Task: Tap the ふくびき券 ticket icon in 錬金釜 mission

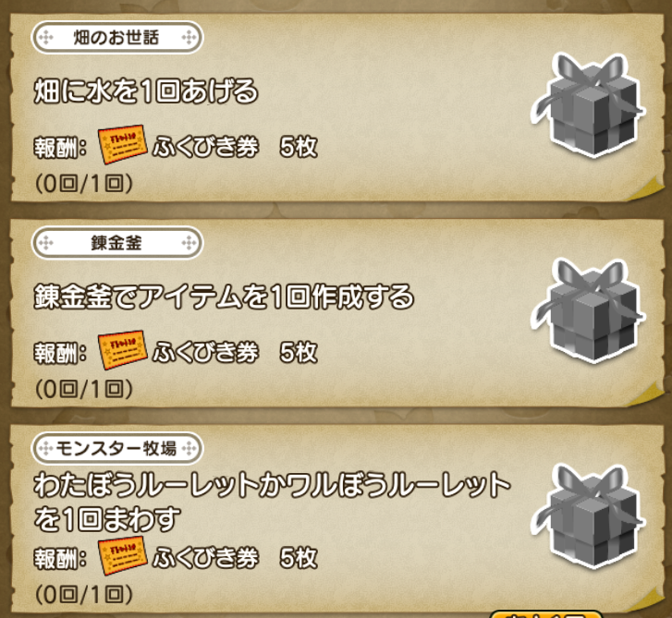Action: pyautogui.click(x=123, y=349)
